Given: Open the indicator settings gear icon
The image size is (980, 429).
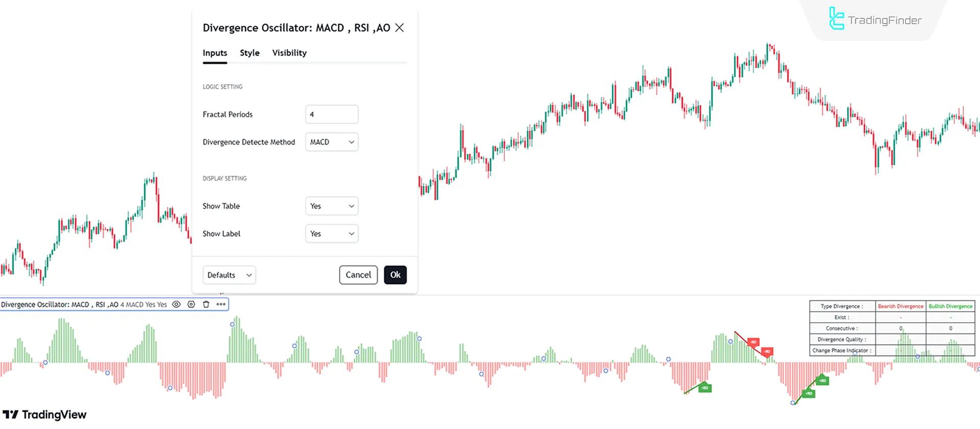Looking at the screenshot, I should click(191, 304).
